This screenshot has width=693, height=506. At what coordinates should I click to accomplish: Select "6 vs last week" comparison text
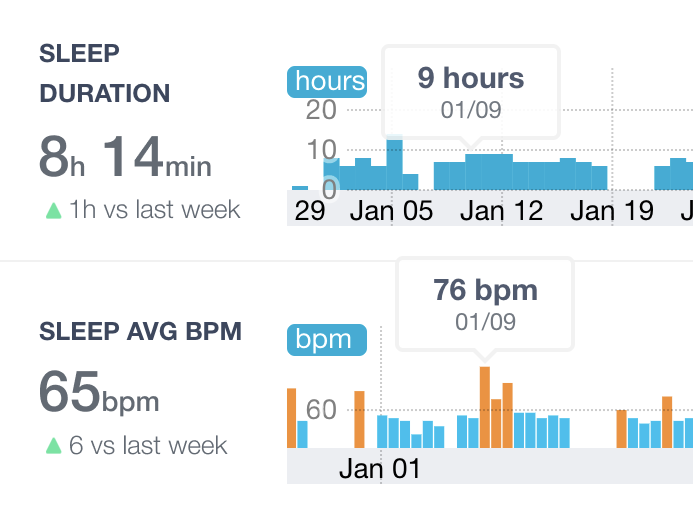(x=148, y=446)
